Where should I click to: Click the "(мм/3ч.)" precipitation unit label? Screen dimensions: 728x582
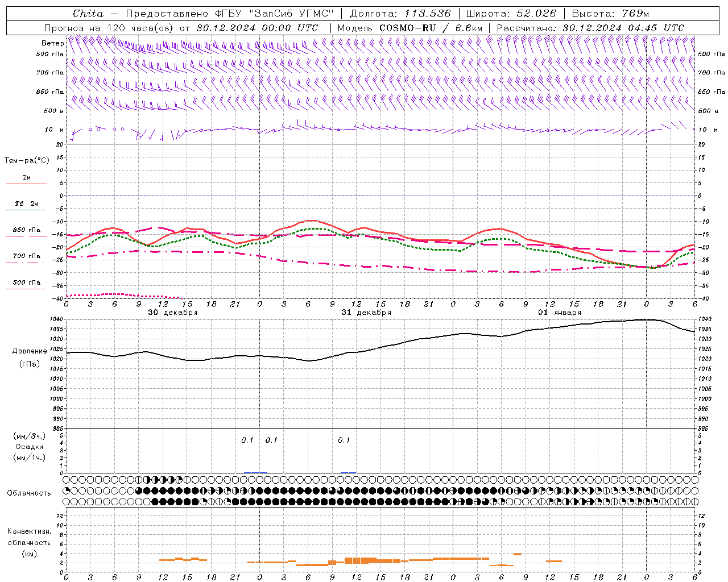[30, 436]
